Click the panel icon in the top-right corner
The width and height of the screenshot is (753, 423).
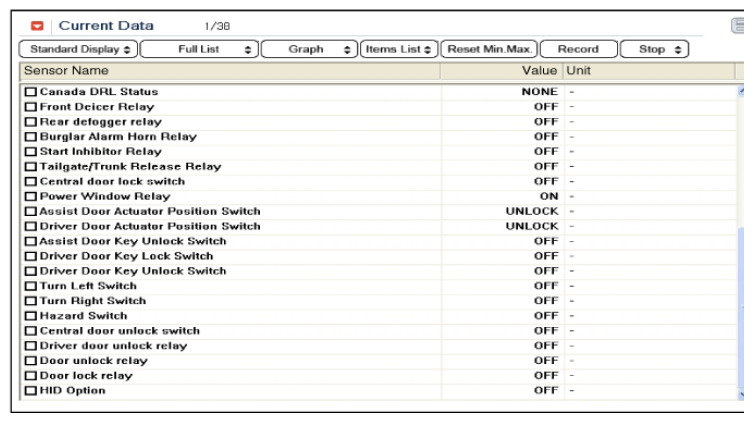[x=738, y=25]
